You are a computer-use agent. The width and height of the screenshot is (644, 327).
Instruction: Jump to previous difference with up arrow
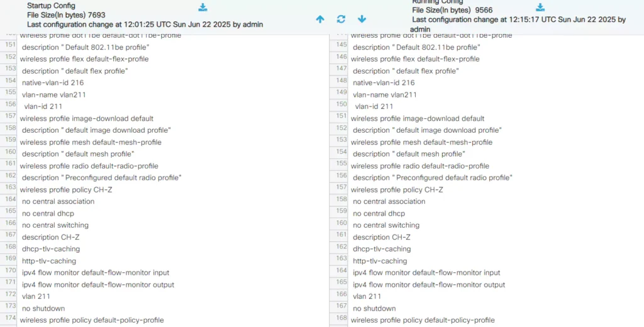tap(320, 19)
